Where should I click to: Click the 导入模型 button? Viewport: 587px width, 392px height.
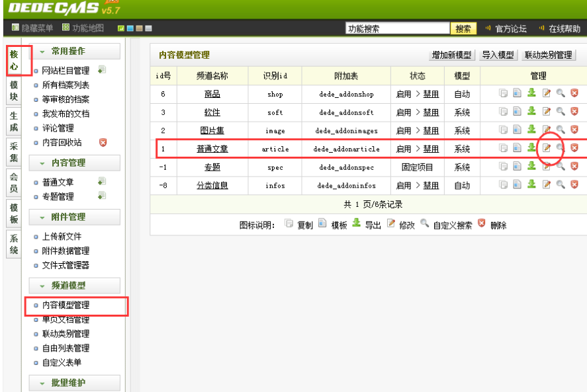point(498,55)
